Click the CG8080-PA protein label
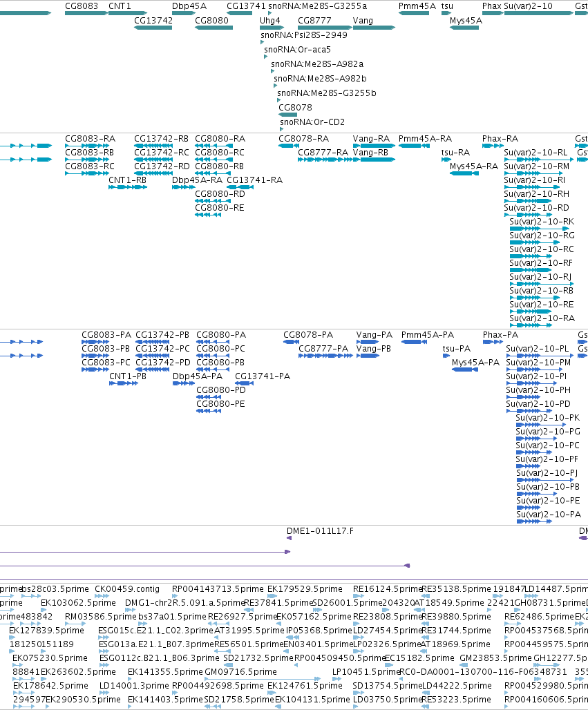The image size is (588, 710). coord(221,335)
